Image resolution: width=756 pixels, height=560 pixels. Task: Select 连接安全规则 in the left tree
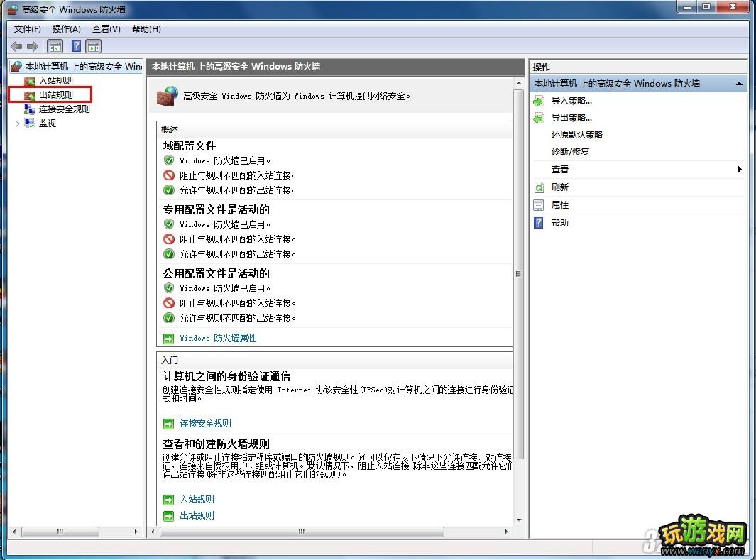(x=64, y=109)
